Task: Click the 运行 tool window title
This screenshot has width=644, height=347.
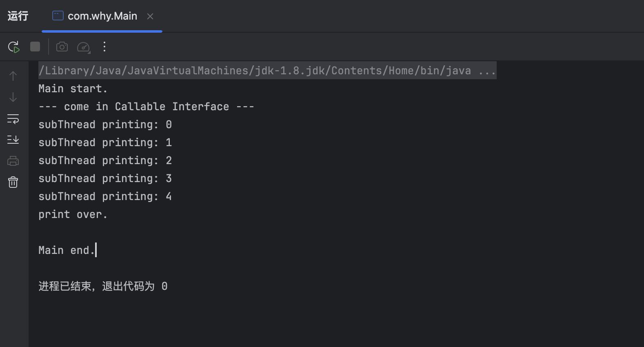Action: click(x=18, y=16)
